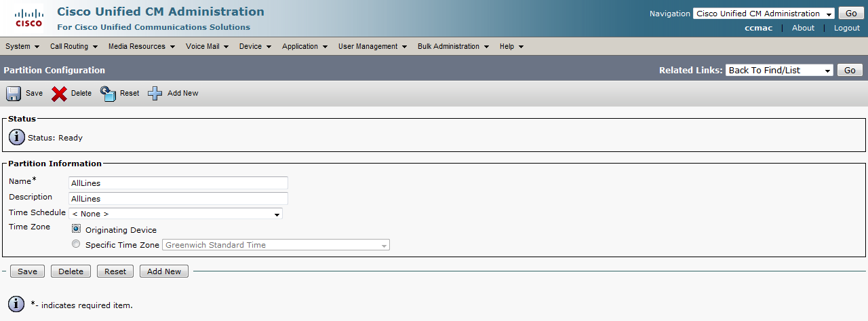Screen dimensions: 868x321
Task: Click the Go button next to Navigation
Action: (851, 14)
